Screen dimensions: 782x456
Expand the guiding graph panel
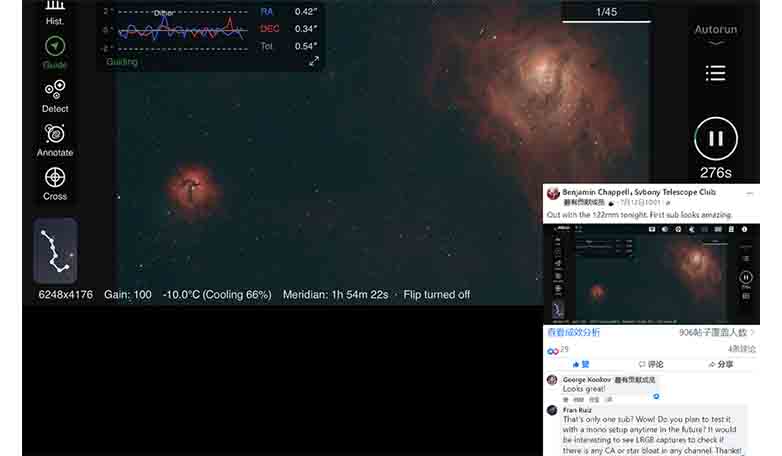314,61
